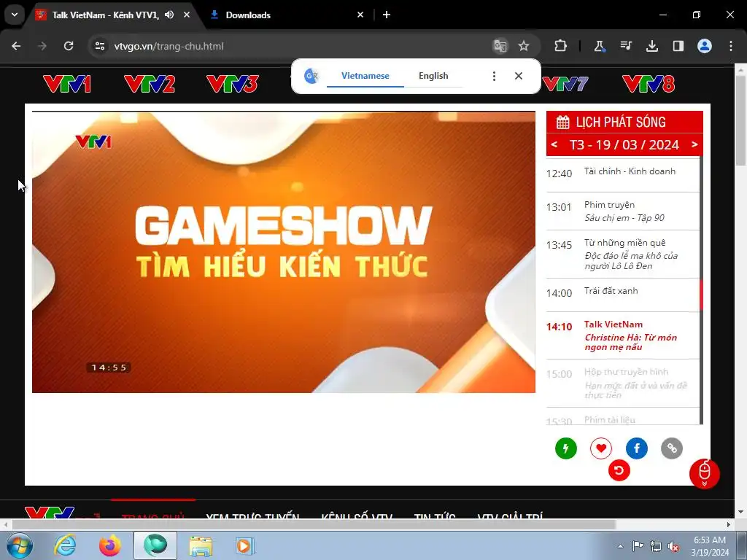Open the VTV1 channel logo

coord(67,85)
